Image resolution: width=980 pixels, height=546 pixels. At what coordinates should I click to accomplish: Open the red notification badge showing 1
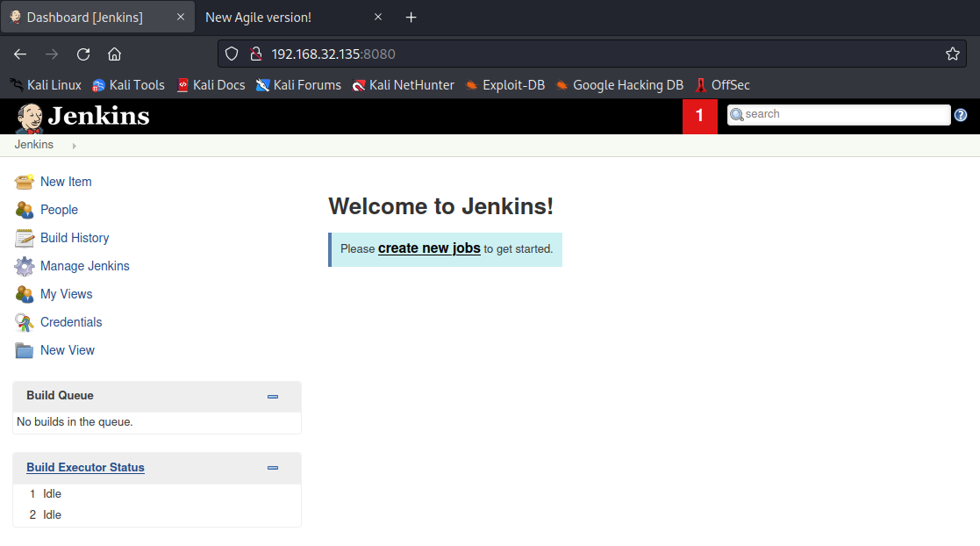pyautogui.click(x=700, y=117)
